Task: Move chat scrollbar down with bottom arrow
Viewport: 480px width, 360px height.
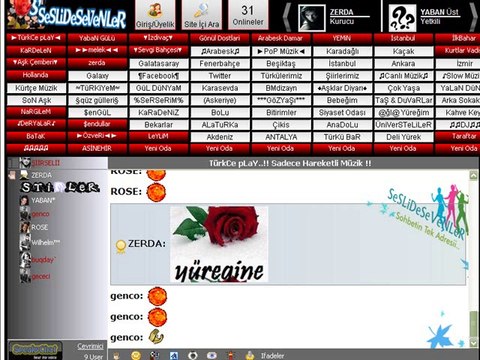Action: coord(473,342)
